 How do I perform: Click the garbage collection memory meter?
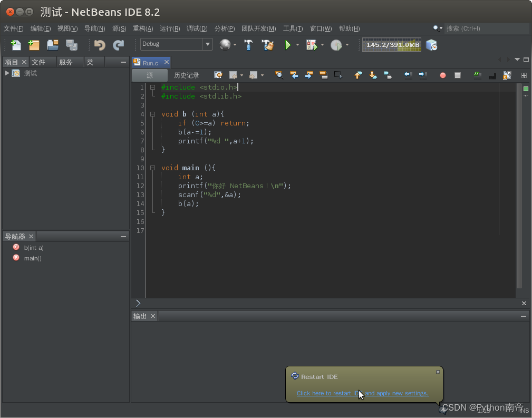click(392, 45)
